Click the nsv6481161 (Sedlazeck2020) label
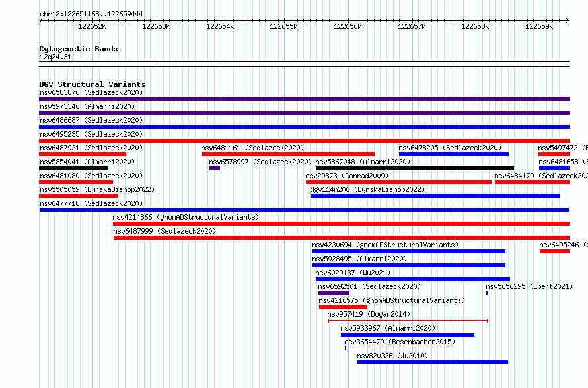 (253, 148)
